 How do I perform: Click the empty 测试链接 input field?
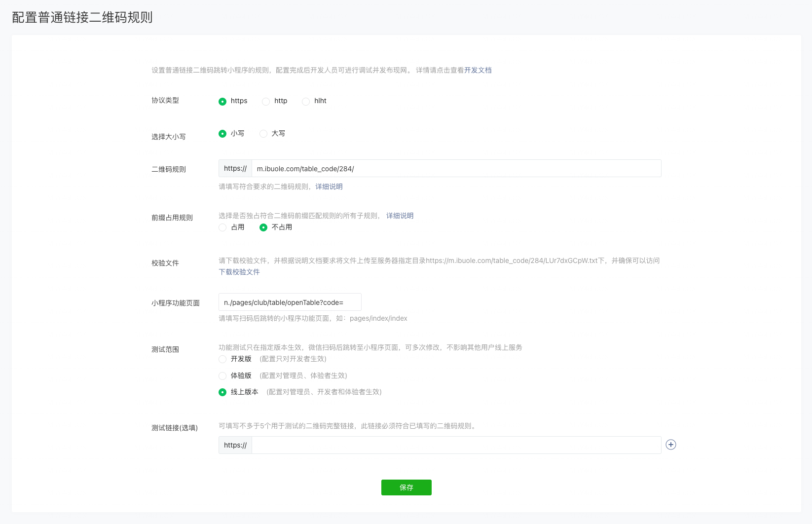tap(456, 445)
